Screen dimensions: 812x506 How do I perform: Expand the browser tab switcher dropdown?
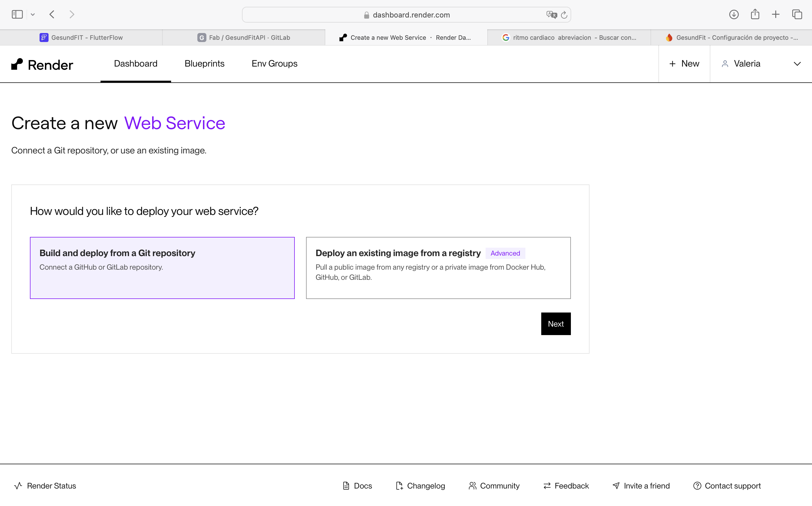click(x=33, y=14)
